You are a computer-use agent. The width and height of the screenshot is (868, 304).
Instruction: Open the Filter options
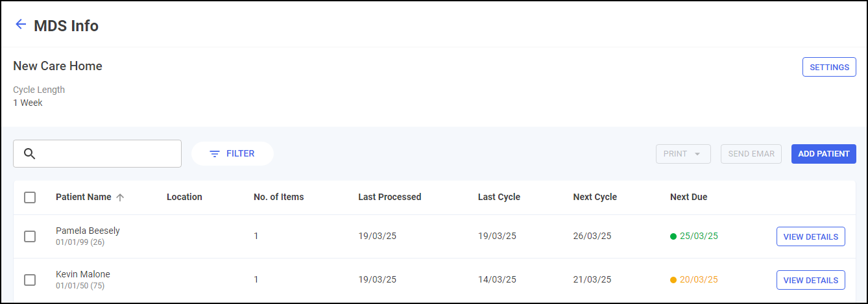pos(232,154)
